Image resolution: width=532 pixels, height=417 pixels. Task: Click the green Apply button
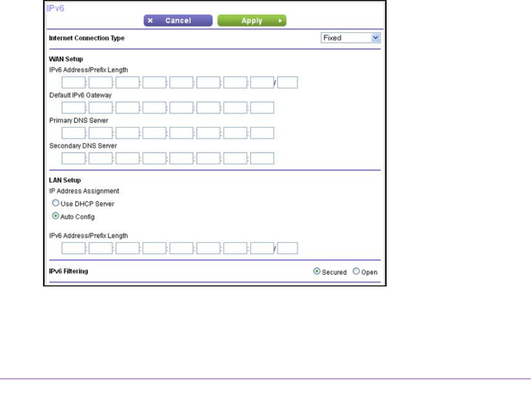252,20
